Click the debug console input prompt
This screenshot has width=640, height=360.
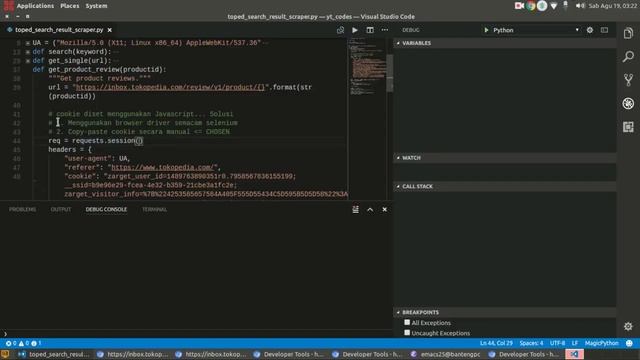coord(198,334)
